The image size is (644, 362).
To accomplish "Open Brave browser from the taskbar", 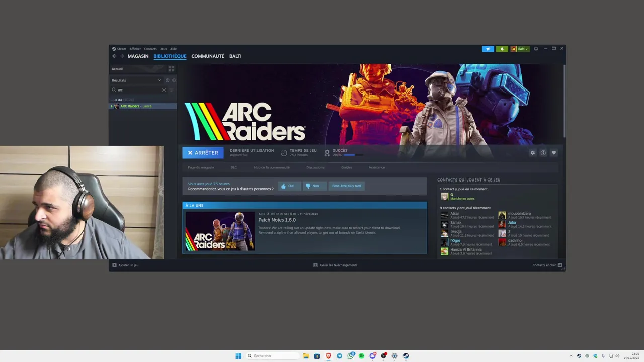I will (328, 356).
